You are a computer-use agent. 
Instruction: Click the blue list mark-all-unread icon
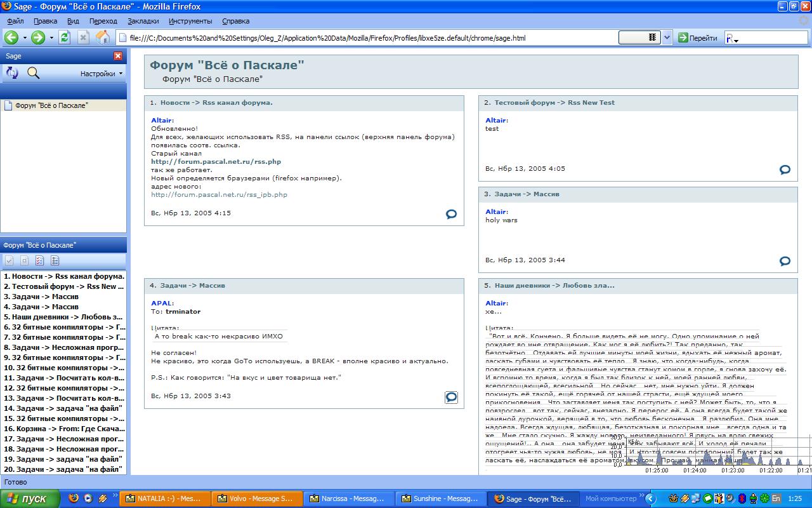[55, 260]
